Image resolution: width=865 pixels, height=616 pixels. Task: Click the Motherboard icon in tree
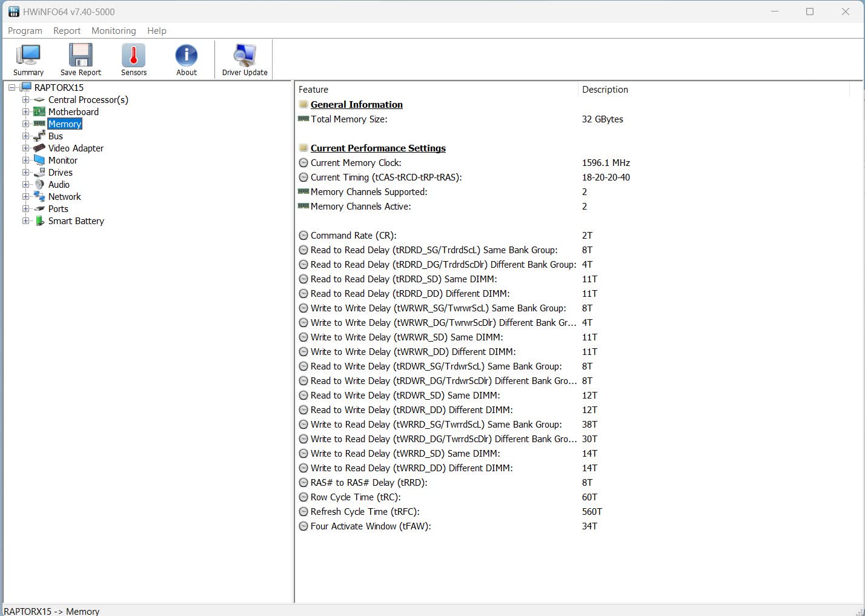39,112
